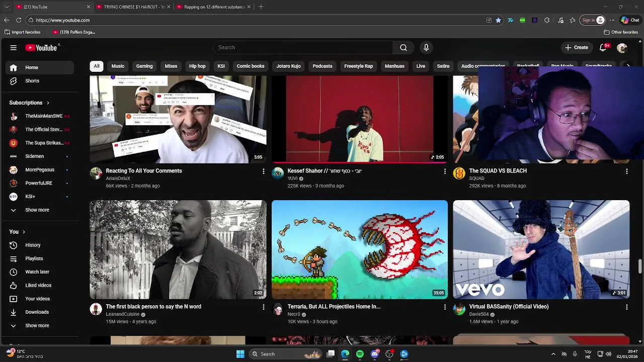Click the SQUAD channel avatar
Image resolution: width=644 pixels, height=362 pixels.
point(459,173)
